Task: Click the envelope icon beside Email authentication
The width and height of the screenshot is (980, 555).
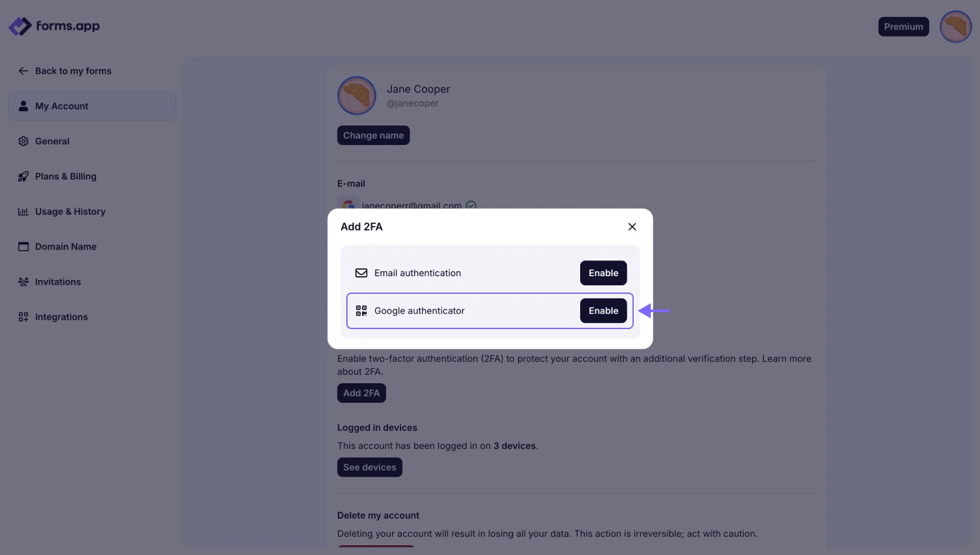Action: pyautogui.click(x=361, y=273)
